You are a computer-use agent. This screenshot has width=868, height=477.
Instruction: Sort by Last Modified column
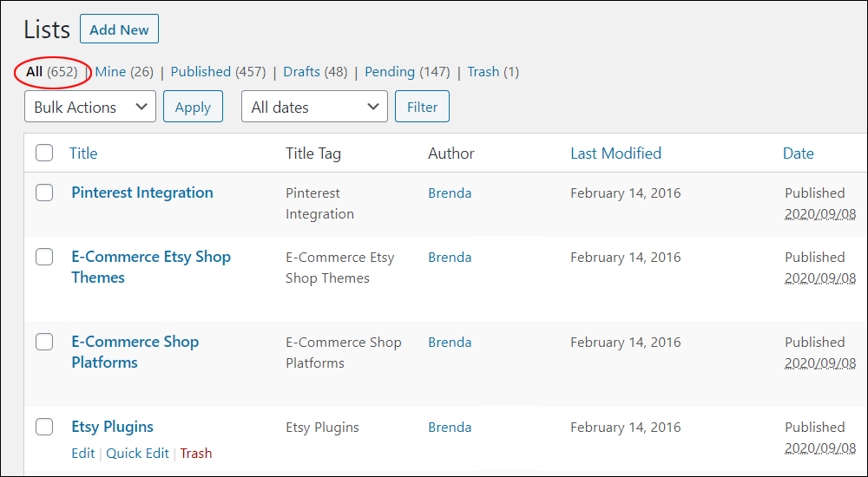(615, 154)
